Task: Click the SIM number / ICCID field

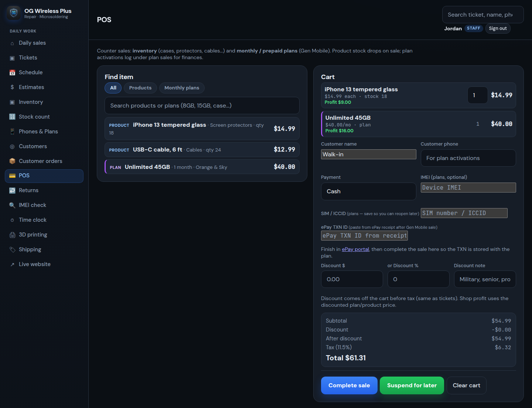Action: pyautogui.click(x=464, y=213)
